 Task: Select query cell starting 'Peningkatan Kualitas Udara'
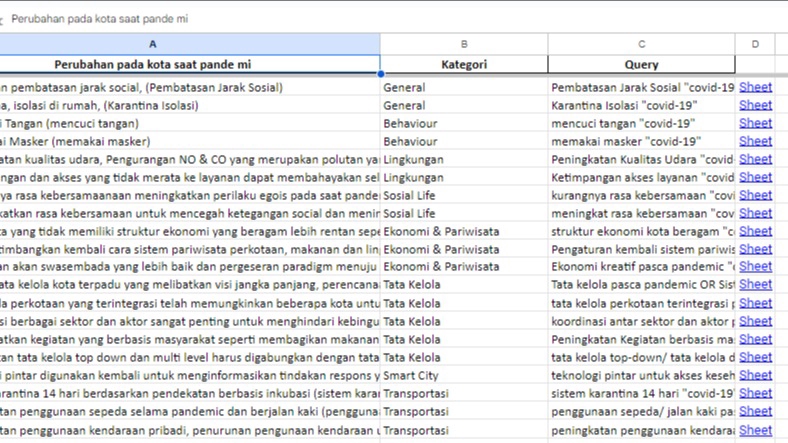coord(641,160)
